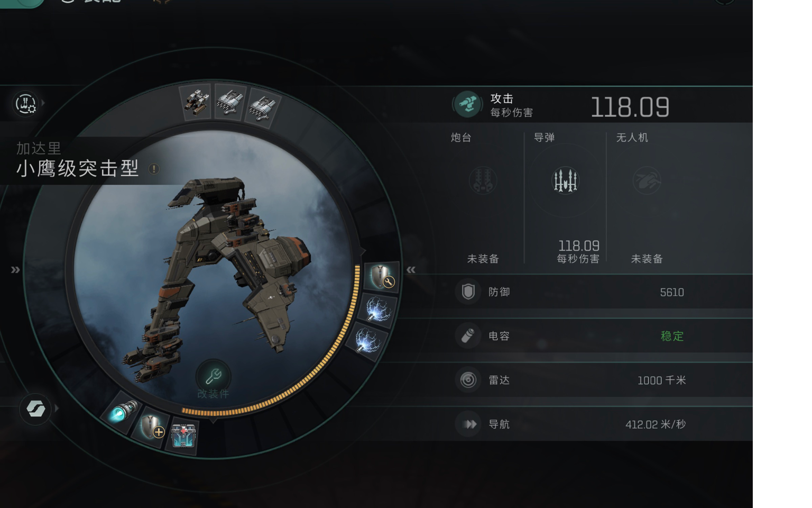Expand left panel with right double chevron
This screenshot has height=508, width=812.
15,270
